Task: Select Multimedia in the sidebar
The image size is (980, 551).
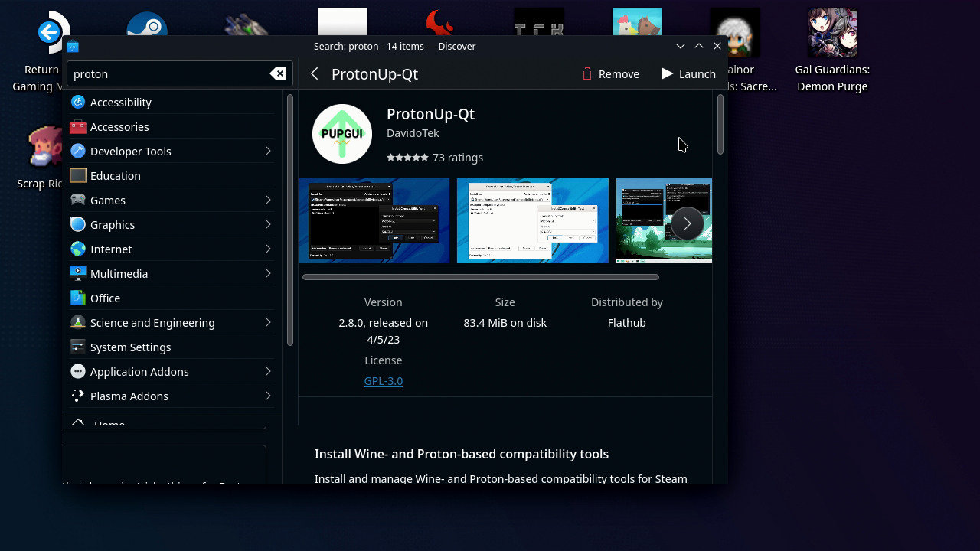Action: point(119,273)
